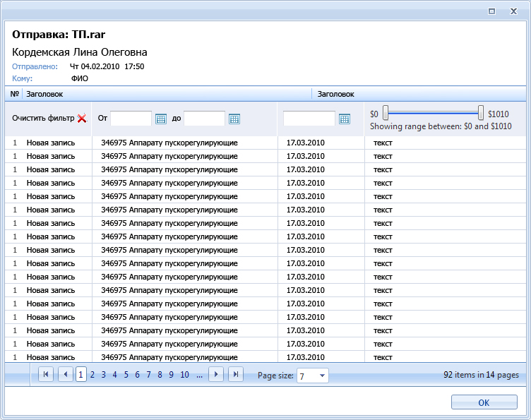Click the red X clear filter icon
This screenshot has height=420, width=531.
point(82,119)
